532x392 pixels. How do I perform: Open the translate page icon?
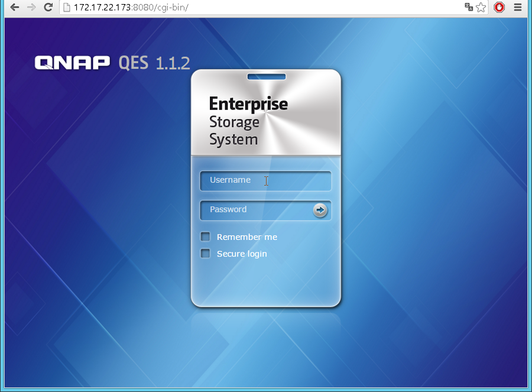(469, 8)
